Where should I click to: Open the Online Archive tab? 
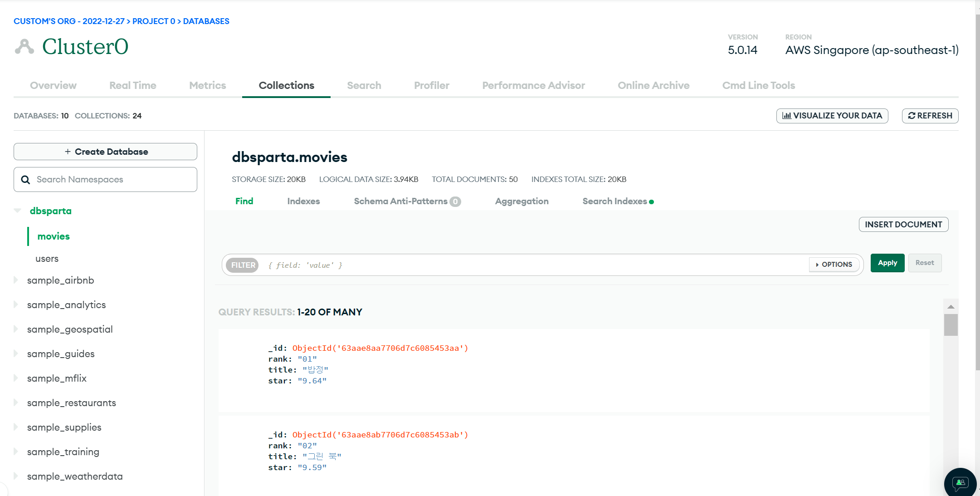653,85
